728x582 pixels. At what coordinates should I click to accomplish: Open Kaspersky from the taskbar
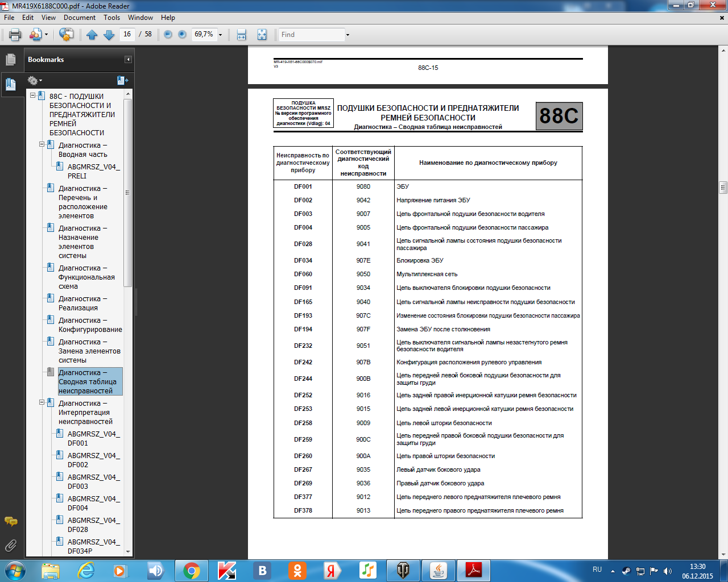point(227,570)
